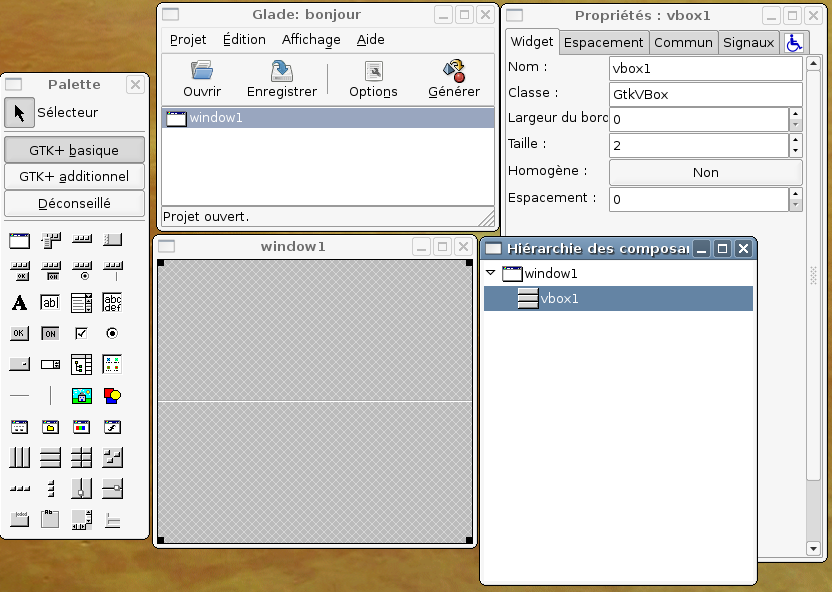Choose the Radio Tool Button palette icon
The height and width of the screenshot is (592, 832).
click(82, 271)
